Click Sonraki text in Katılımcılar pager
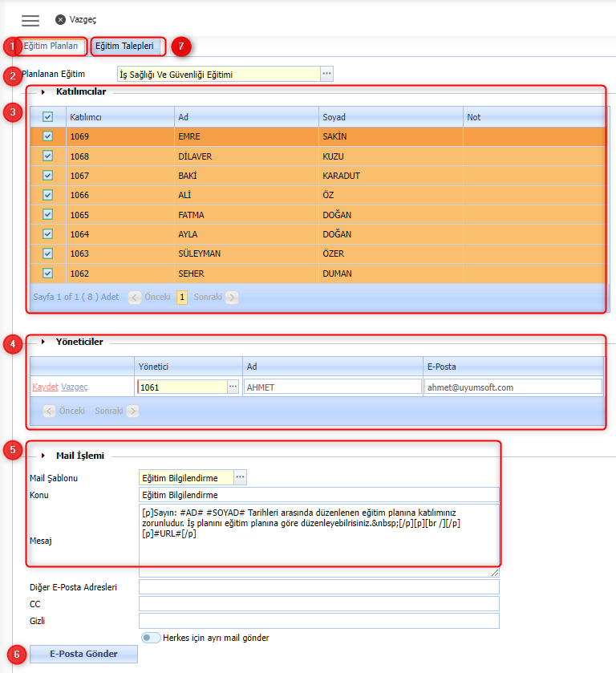The height and width of the screenshot is (673, 616). point(208,297)
